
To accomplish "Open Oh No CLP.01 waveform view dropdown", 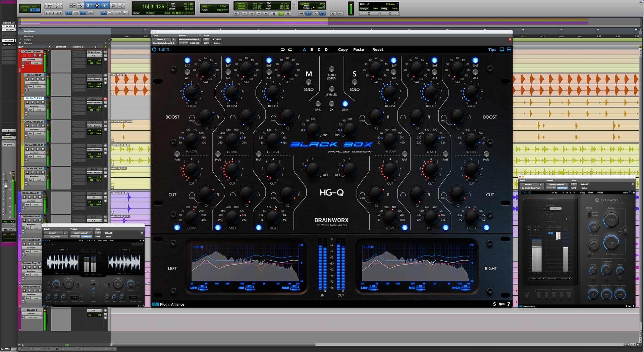I will (35, 106).
